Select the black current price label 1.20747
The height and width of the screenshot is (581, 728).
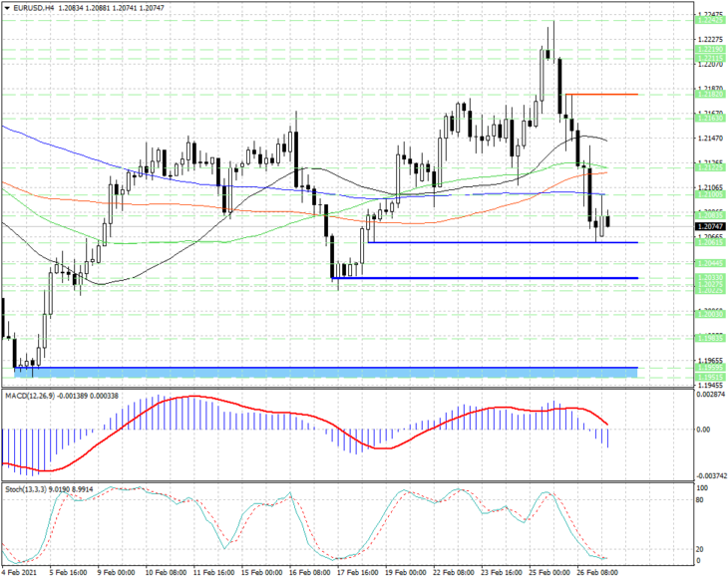coord(710,226)
